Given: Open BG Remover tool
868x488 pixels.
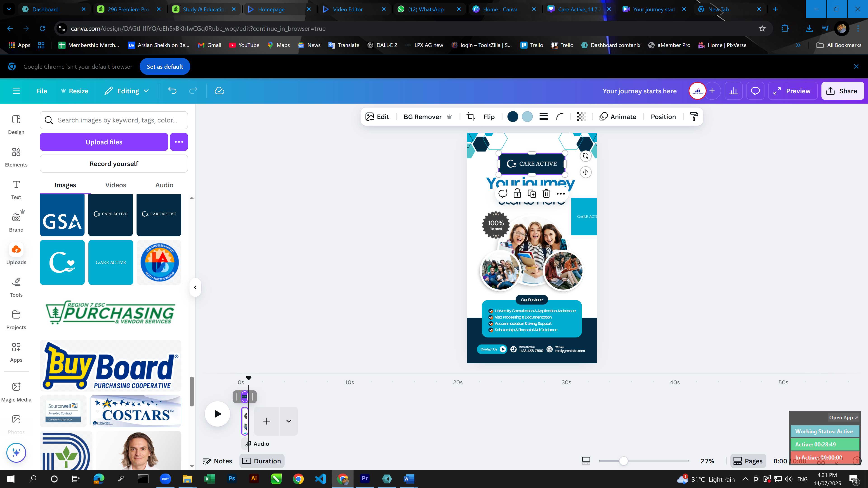Looking at the screenshot, I should tap(428, 117).
